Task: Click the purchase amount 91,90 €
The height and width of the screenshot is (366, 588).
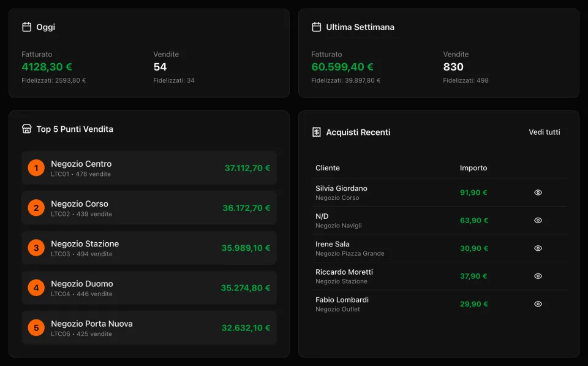Action: 473,193
